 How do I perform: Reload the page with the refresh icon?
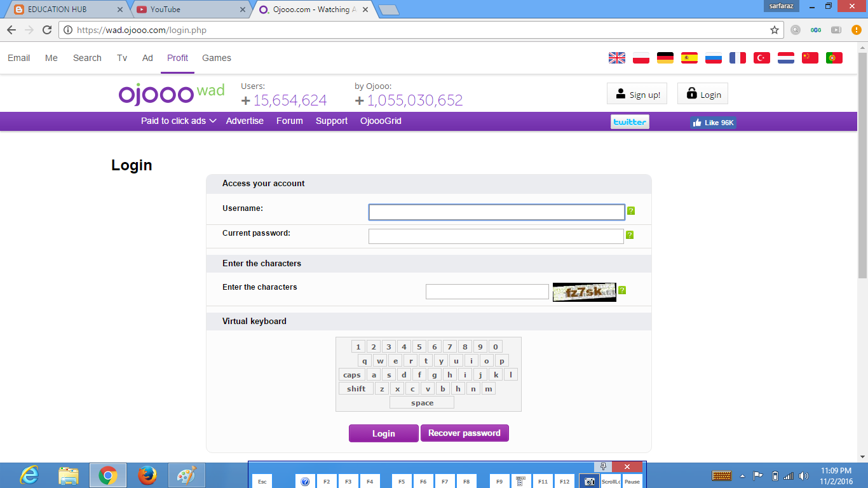(x=47, y=30)
